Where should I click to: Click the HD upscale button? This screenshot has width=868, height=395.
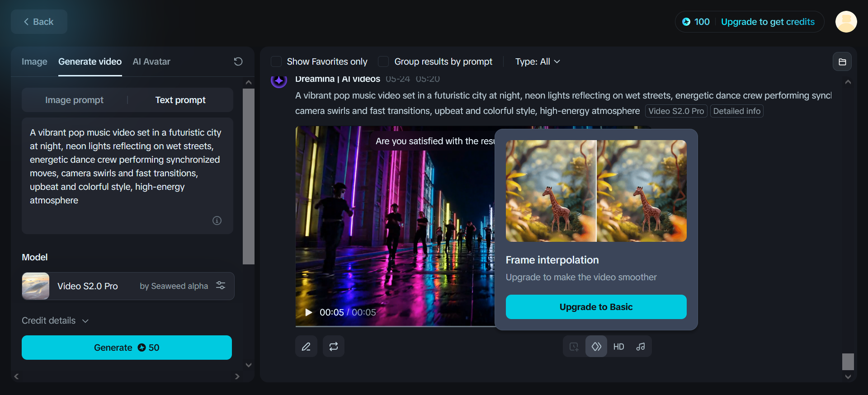tap(618, 347)
